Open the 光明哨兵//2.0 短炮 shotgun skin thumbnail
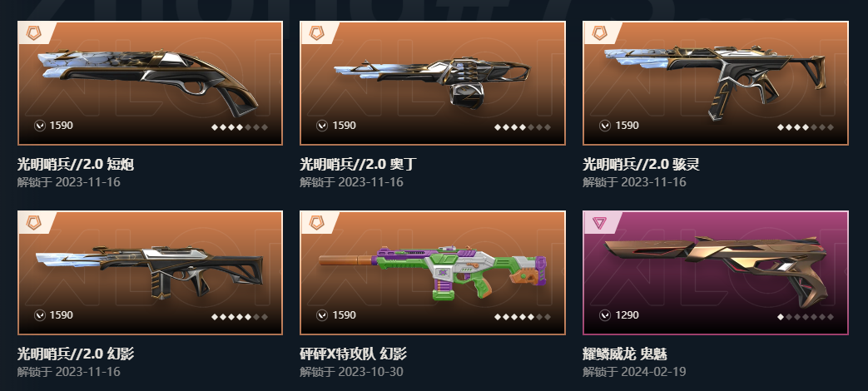868x391 pixels. (150, 83)
